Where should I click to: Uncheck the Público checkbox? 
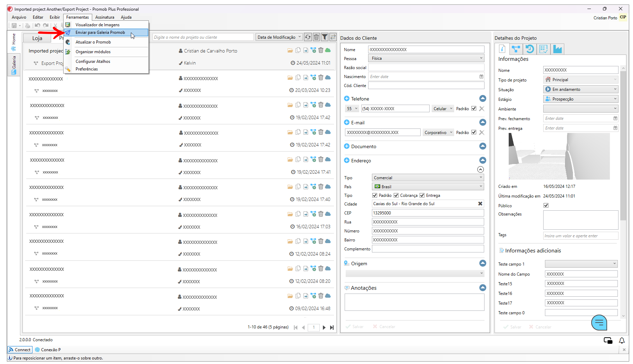(546, 205)
